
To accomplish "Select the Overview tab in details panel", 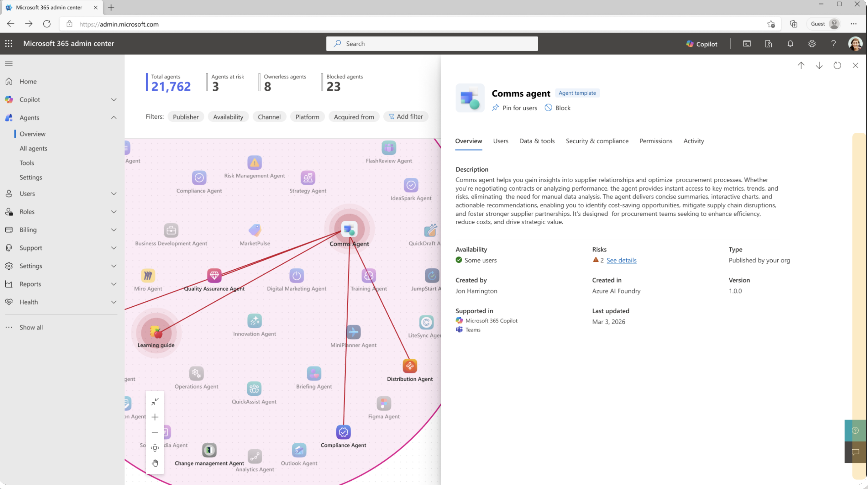I will click(x=468, y=141).
